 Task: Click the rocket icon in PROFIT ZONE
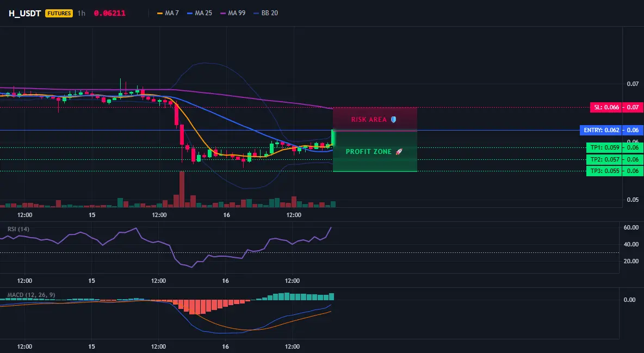[x=399, y=152]
